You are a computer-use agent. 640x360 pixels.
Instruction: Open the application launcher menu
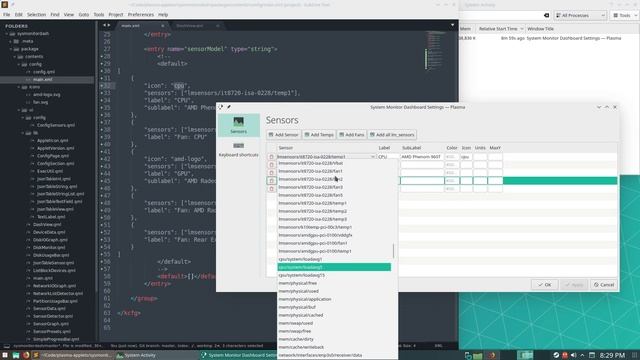point(6,355)
